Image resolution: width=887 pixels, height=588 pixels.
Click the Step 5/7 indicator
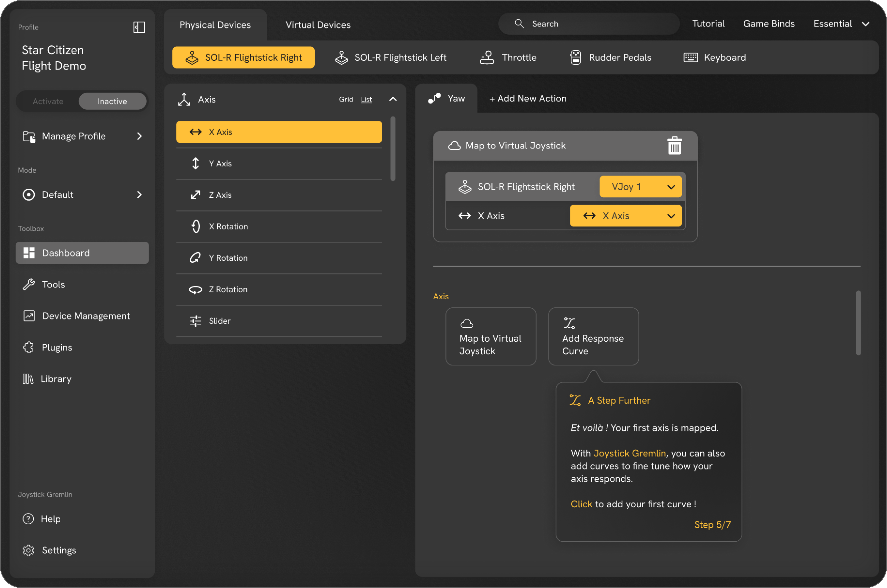pyautogui.click(x=712, y=525)
